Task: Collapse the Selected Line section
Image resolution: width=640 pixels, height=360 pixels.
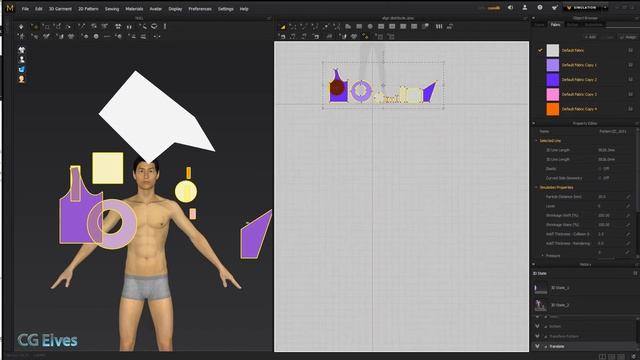Action: tap(536, 140)
